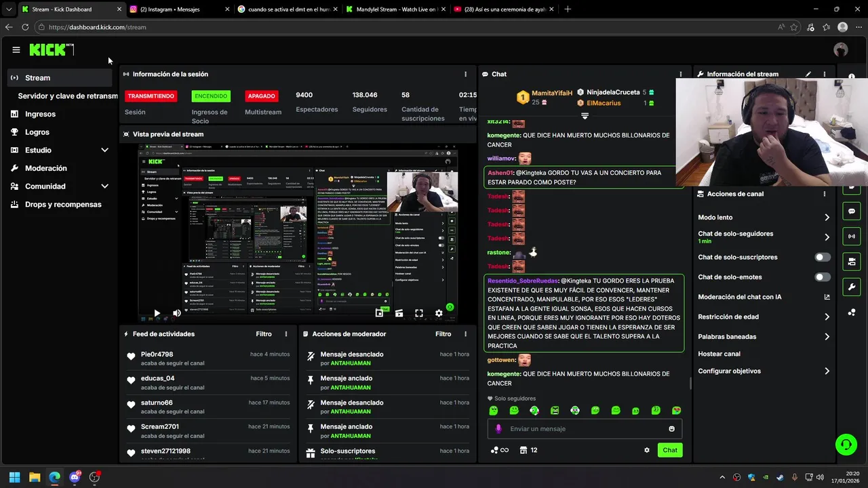Open Chat de solo-seguidores settings arrow
This screenshot has height=488, width=868.
click(x=827, y=237)
